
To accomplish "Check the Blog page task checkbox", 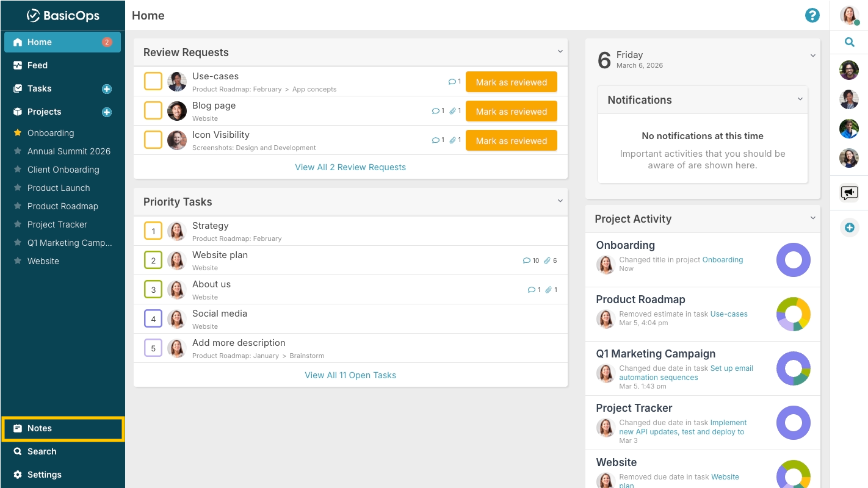I will [x=153, y=110].
